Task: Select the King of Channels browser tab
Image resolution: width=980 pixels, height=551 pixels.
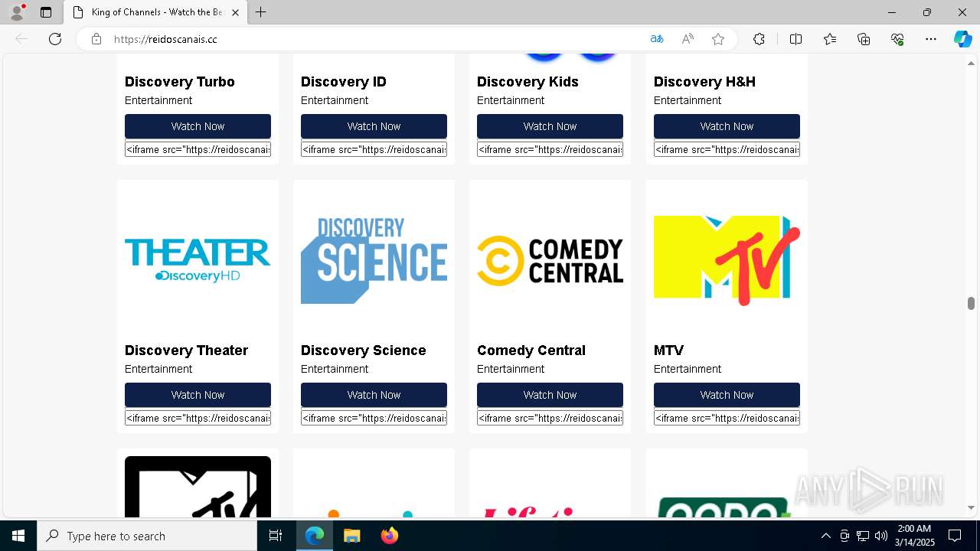Action: tap(155, 12)
